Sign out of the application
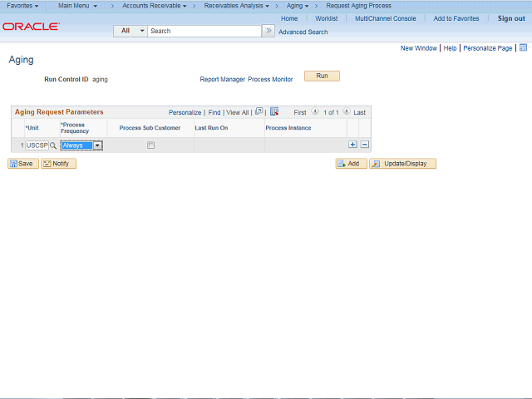This screenshot has width=532, height=399. [511, 18]
